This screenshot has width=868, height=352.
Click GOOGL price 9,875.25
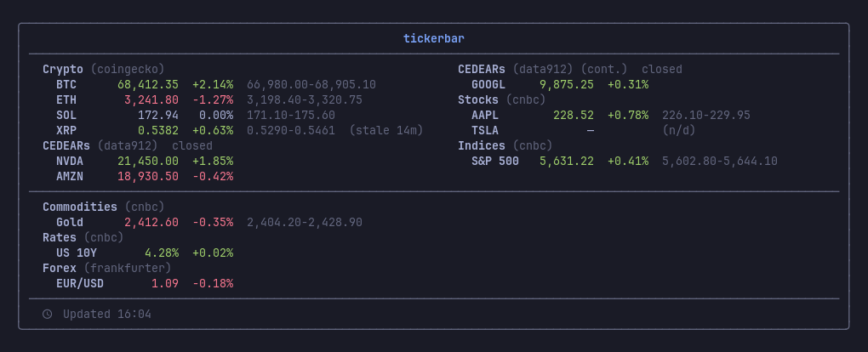pos(567,85)
